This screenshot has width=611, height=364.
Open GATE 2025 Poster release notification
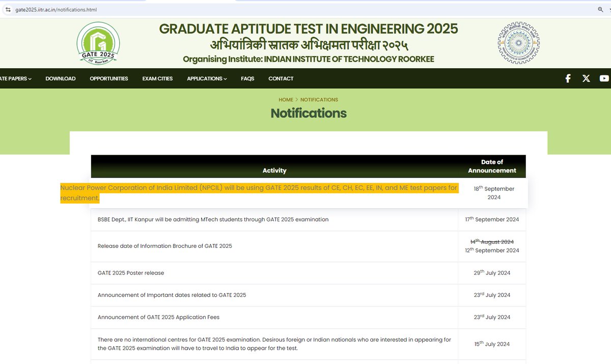[x=131, y=273]
